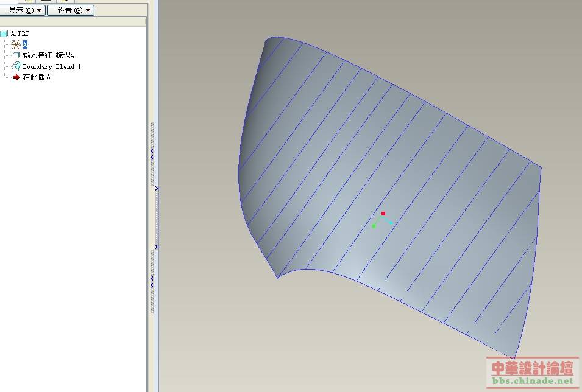Click the red insert-here arrow icon
The height and width of the screenshot is (392, 582).
[16, 77]
